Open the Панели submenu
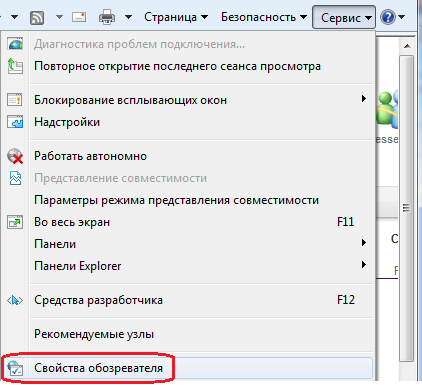 tap(202, 244)
